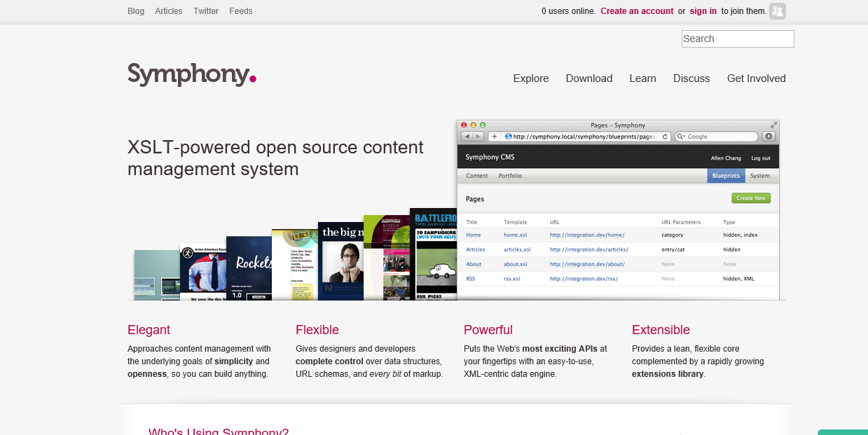Screen dimensions: 868x435
Task: Open the Articles link
Action: pos(169,11)
